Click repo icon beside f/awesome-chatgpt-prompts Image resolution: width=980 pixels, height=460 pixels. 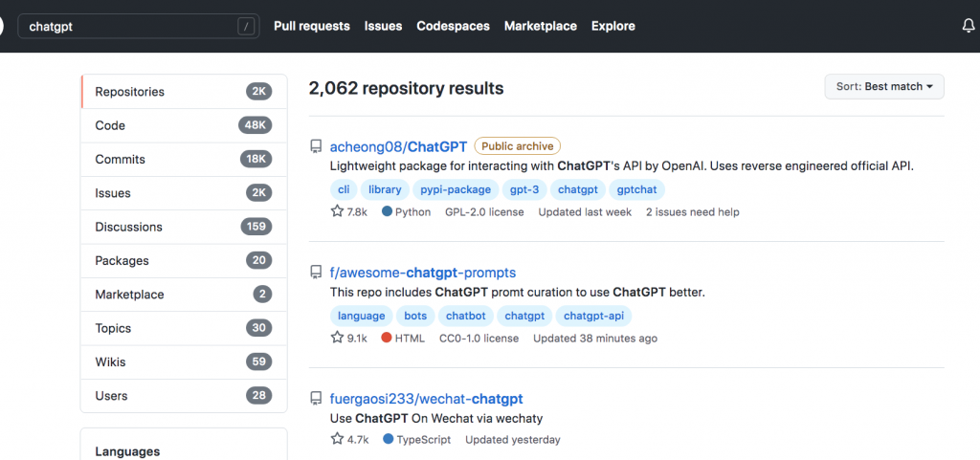[316, 273]
